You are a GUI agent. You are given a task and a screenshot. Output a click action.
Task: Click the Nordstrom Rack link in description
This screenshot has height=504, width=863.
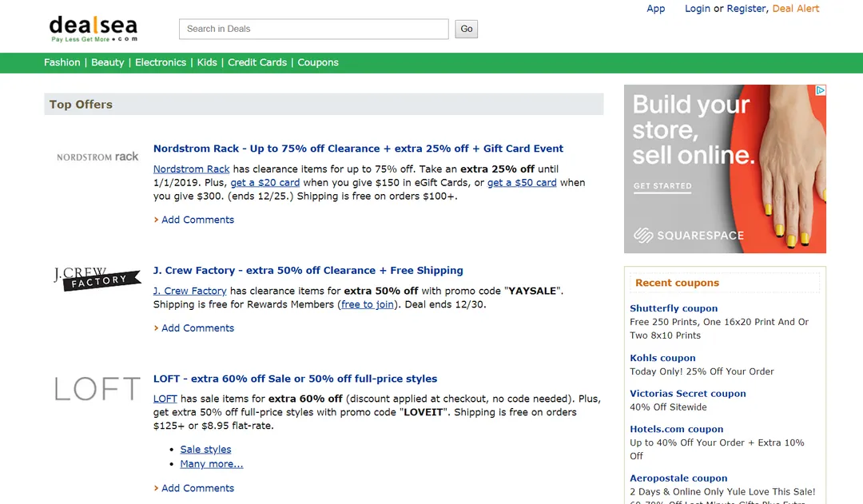click(191, 169)
